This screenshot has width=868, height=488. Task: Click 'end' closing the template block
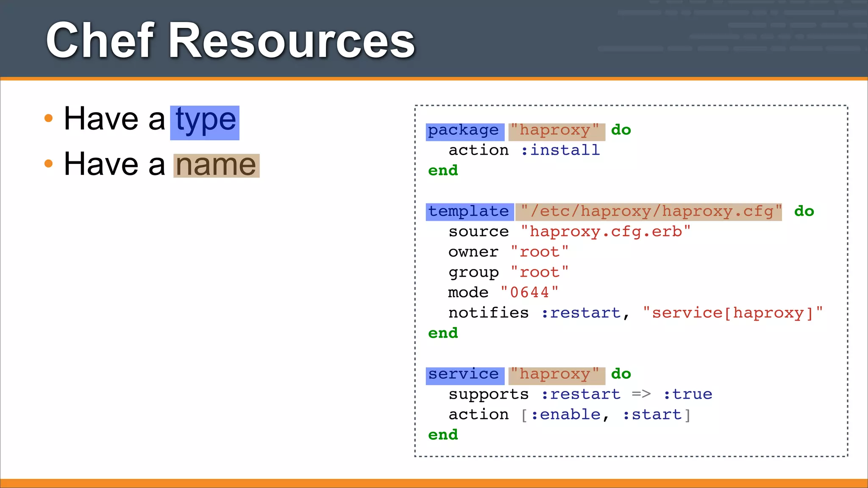[x=443, y=333]
